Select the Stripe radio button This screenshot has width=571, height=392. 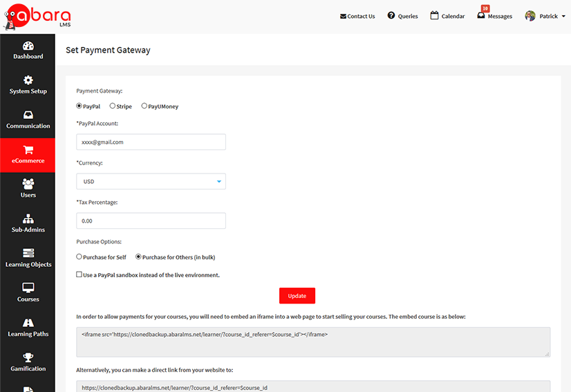113,106
